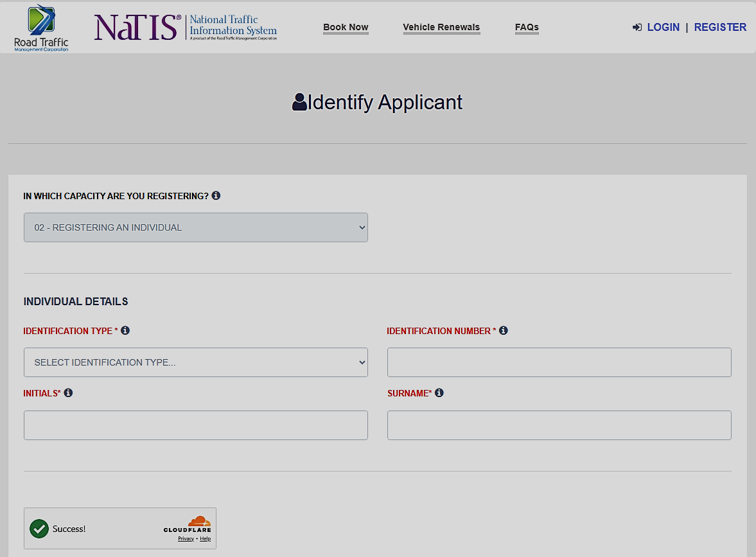Image resolution: width=756 pixels, height=557 pixels.
Task: Click the IDENTIFICATION NUMBER label text
Action: coord(441,331)
